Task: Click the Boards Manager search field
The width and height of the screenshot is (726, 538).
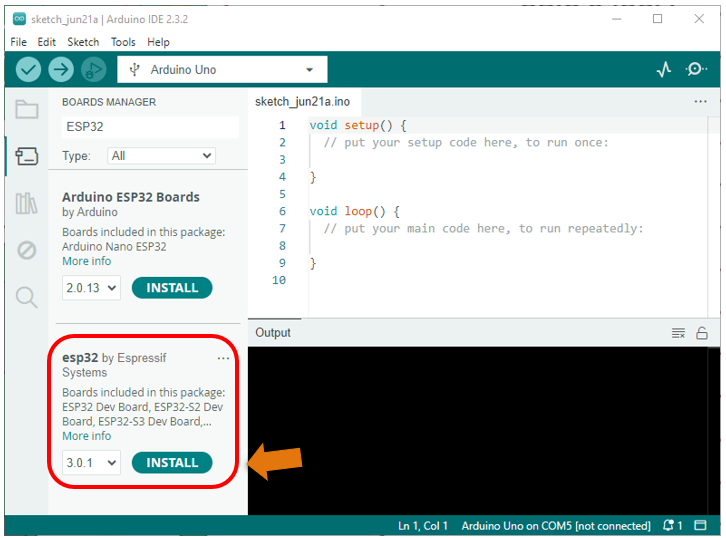Action: [150, 127]
